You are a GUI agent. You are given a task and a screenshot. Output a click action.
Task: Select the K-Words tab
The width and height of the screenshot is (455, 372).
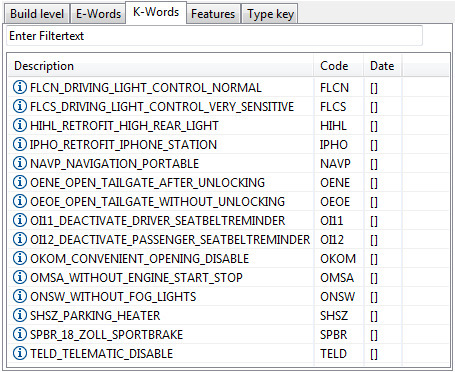tap(156, 12)
